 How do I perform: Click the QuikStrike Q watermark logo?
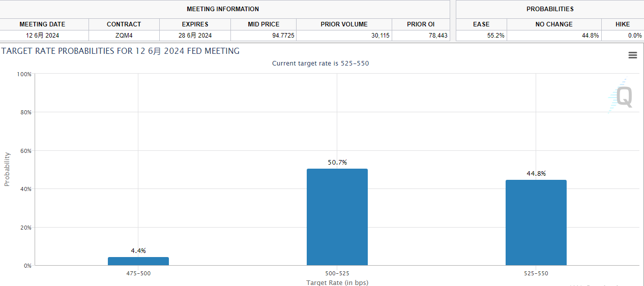[x=622, y=96]
